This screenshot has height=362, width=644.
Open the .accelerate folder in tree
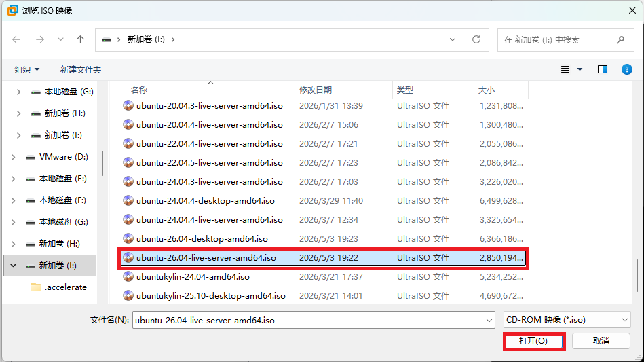point(65,287)
